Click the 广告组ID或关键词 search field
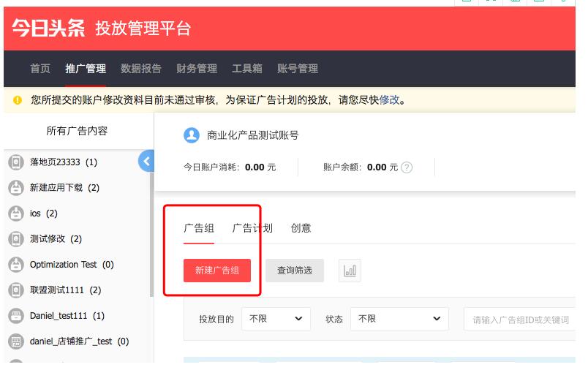This screenshot has height=370, width=588. tap(520, 320)
